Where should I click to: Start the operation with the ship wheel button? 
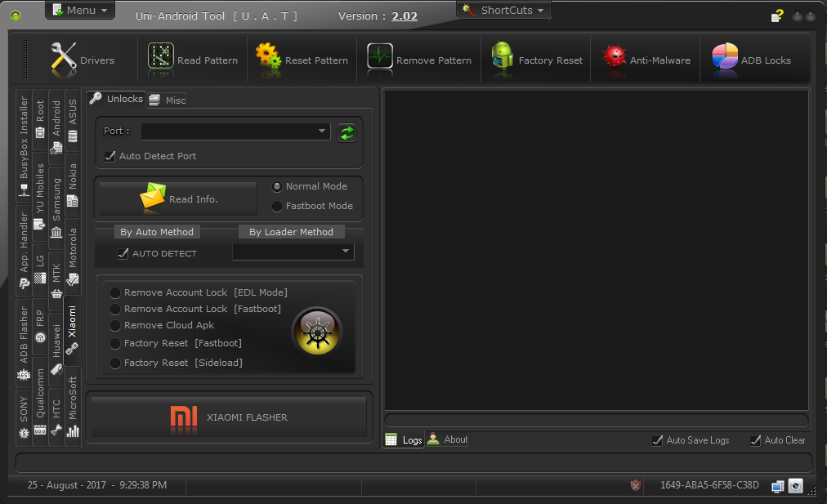pos(317,332)
